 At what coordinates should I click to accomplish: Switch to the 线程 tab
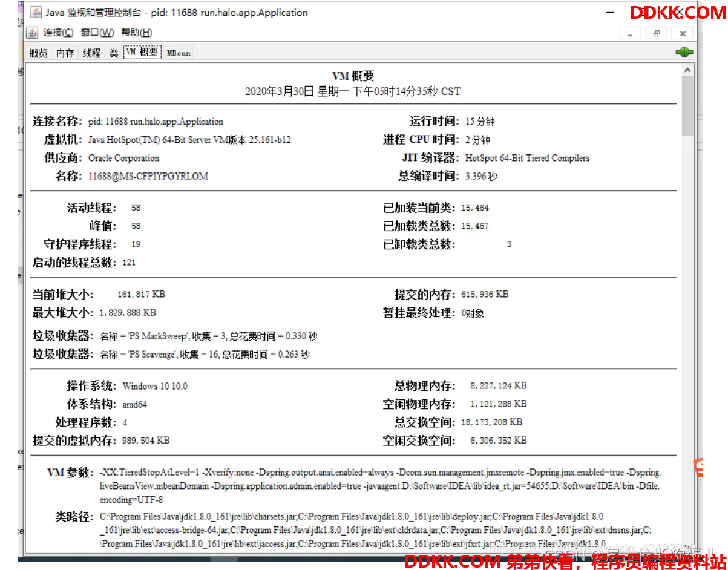[91, 53]
